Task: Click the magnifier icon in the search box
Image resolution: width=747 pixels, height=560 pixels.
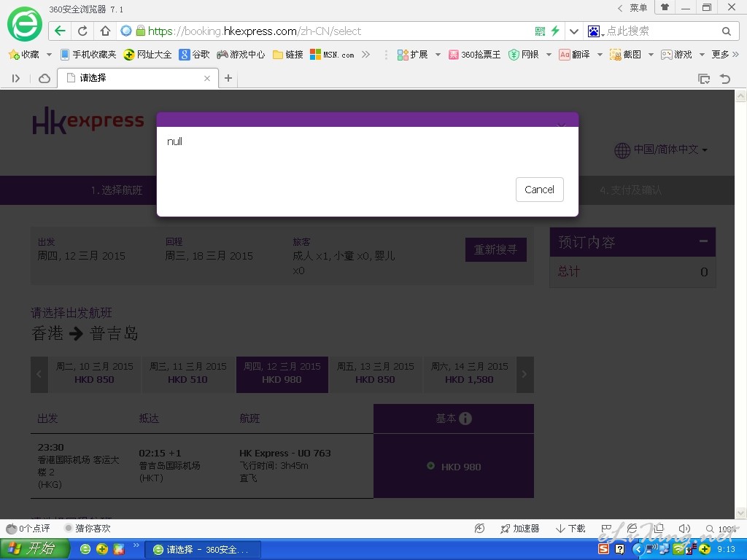Action: pos(726,31)
